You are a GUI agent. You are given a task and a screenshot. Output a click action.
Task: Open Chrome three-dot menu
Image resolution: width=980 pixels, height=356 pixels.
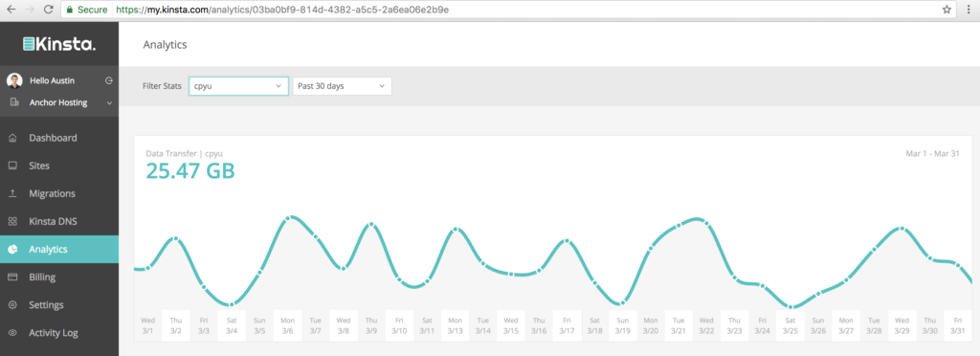click(969, 10)
